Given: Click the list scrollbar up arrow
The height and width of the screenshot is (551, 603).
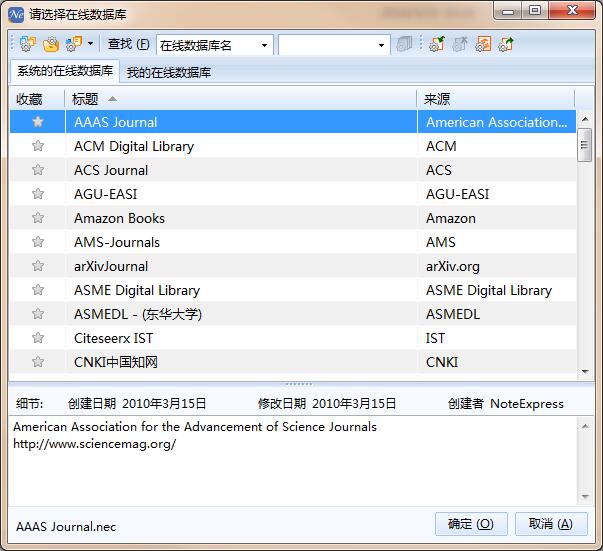Looking at the screenshot, I should (585, 119).
